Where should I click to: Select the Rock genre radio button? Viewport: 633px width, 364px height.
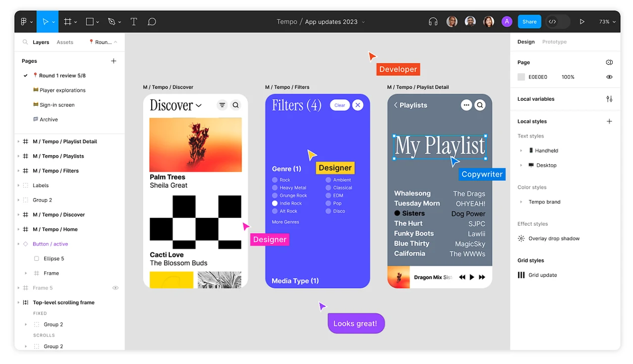[x=275, y=180]
